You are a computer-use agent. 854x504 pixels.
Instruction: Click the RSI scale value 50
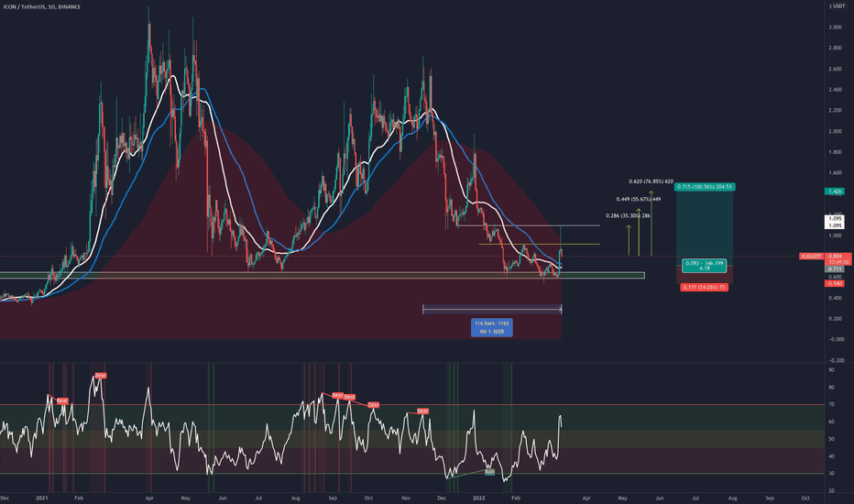[x=832, y=439]
